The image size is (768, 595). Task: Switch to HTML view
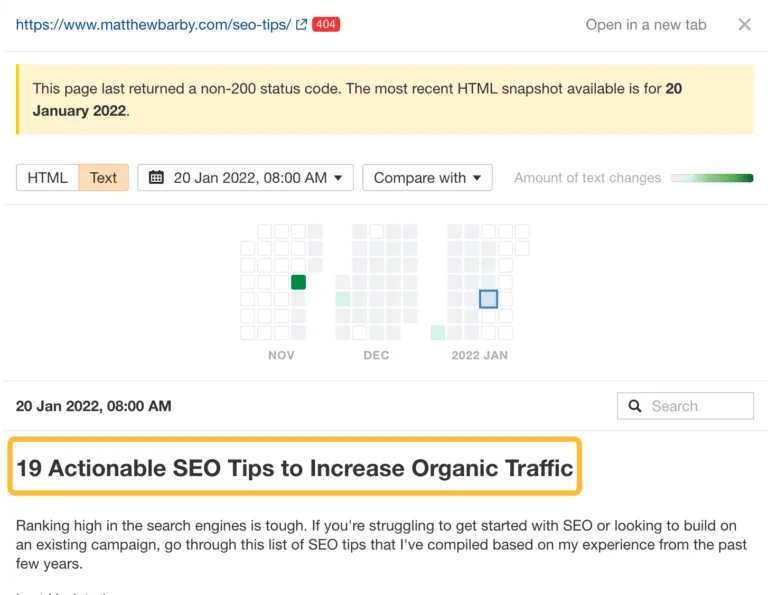(x=48, y=177)
